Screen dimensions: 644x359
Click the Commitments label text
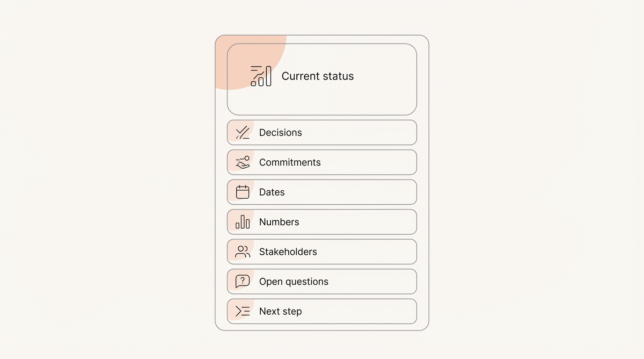tap(290, 162)
